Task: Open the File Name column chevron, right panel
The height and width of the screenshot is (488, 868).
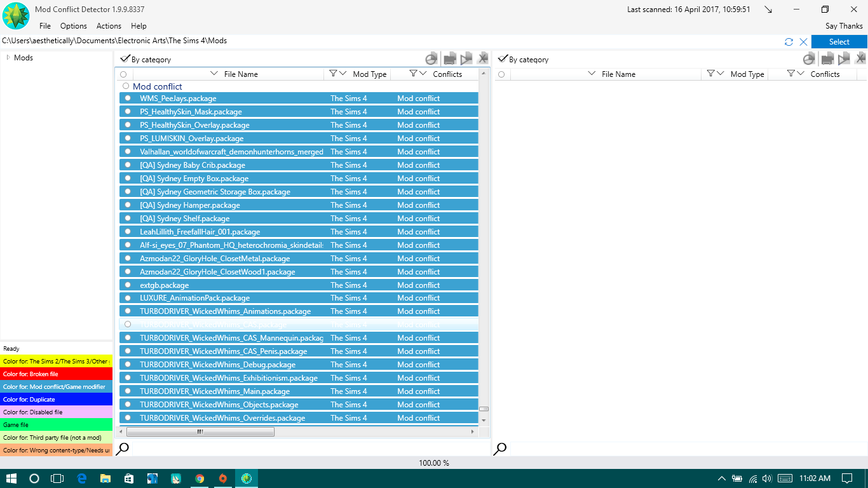Action: (592, 74)
